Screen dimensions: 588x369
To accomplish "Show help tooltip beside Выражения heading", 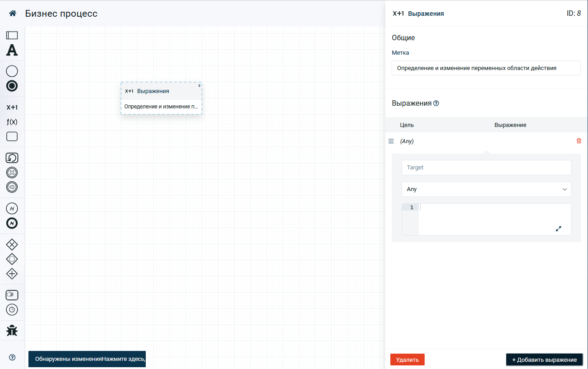I will tap(436, 103).
